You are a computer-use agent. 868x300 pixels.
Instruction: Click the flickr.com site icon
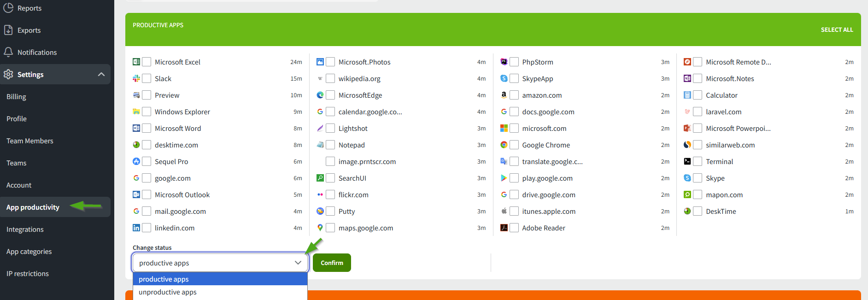[x=320, y=194]
